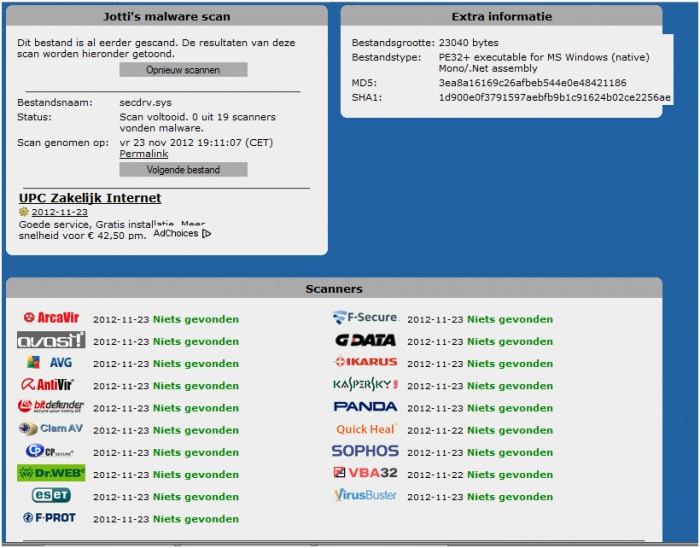The image size is (700, 548).
Task: Click the Dr.WEB green logo
Action: click(51, 473)
